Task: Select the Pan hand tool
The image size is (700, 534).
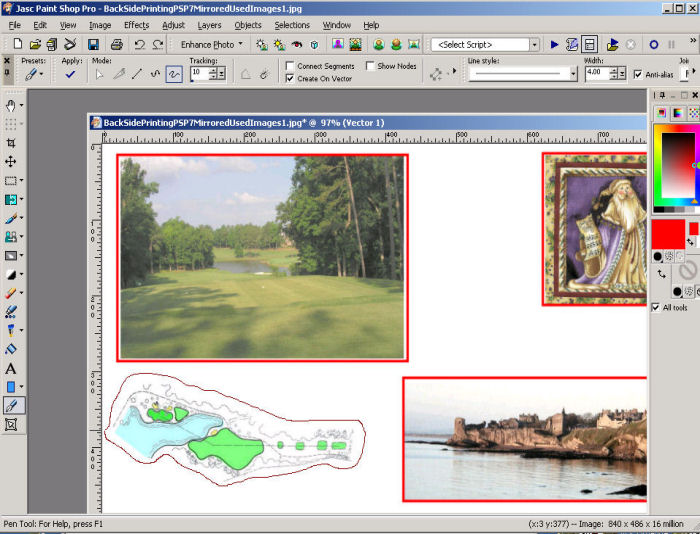Action: [x=11, y=105]
